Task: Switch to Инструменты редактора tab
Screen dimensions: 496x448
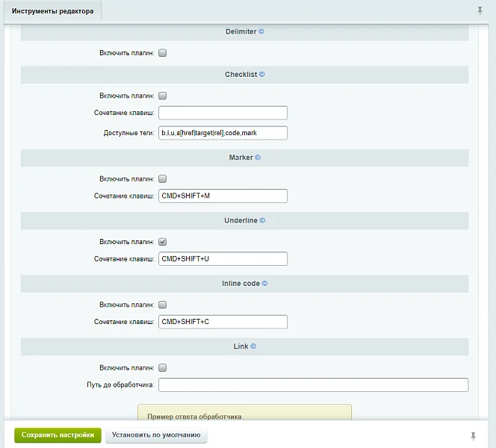Action: [52, 11]
